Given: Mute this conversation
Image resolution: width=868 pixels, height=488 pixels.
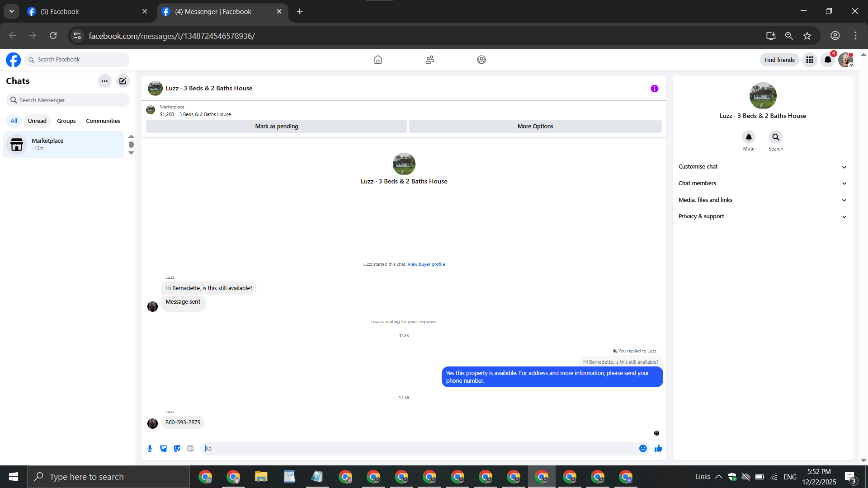Looking at the screenshot, I should point(749,137).
